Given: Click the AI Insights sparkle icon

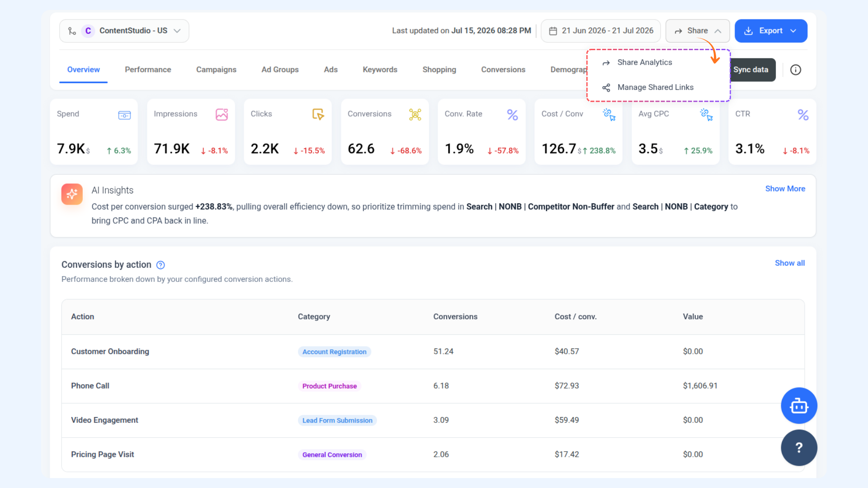Looking at the screenshot, I should point(72,194).
